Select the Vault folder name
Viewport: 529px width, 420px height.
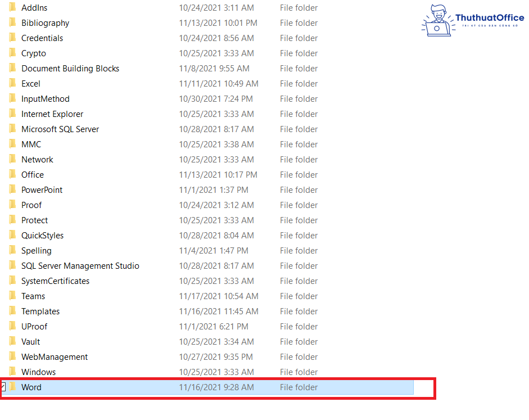pos(30,342)
